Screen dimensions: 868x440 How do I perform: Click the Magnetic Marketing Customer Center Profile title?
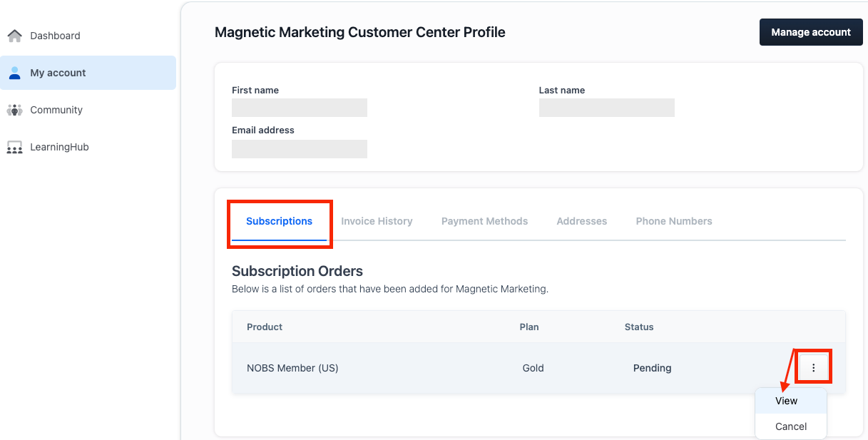pos(360,32)
